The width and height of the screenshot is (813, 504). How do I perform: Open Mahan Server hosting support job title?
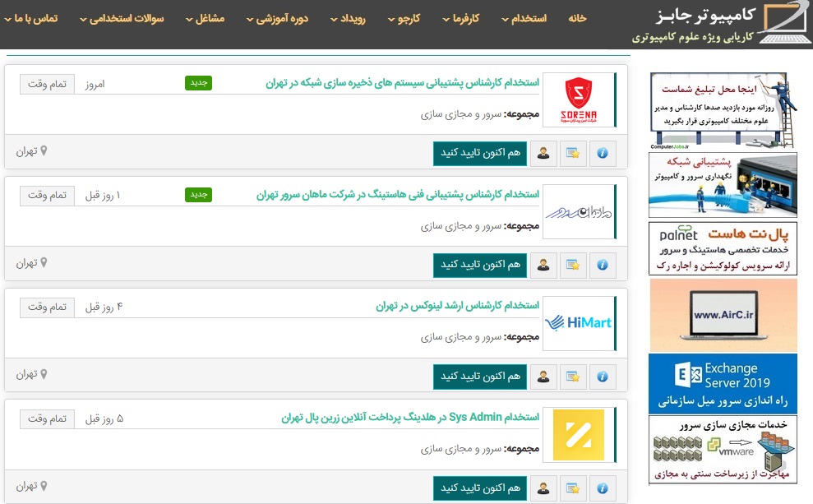pos(398,195)
